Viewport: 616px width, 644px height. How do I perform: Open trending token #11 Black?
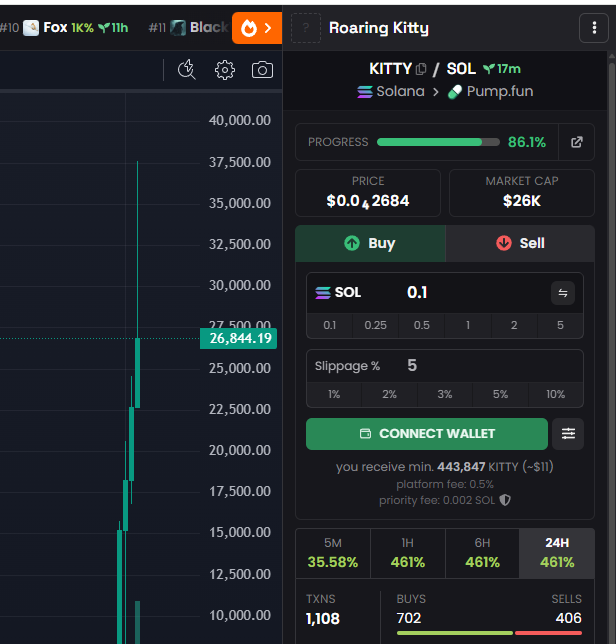pyautogui.click(x=188, y=28)
